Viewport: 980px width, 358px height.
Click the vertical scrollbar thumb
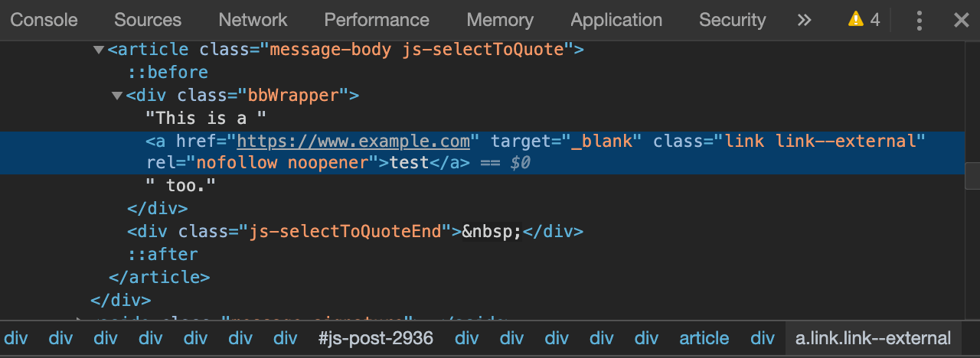point(972,176)
